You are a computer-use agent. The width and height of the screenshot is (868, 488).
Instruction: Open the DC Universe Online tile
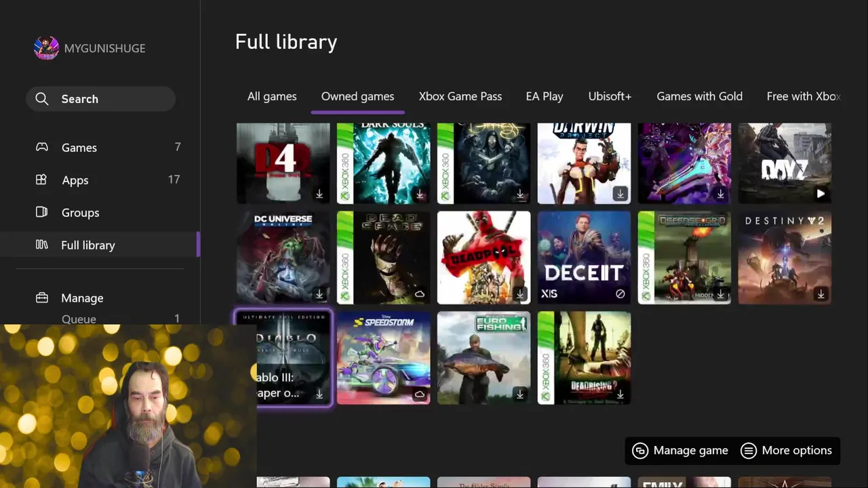coord(283,258)
